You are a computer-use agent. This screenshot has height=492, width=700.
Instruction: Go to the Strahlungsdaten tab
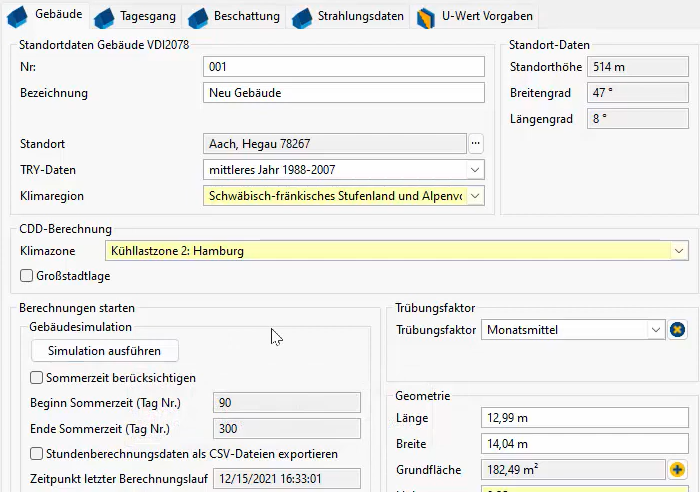[349, 17]
